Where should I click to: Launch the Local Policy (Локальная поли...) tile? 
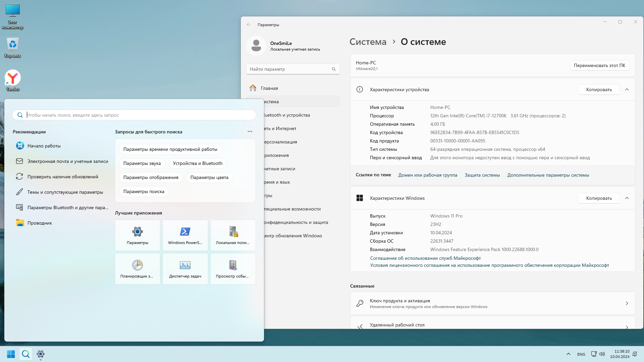pyautogui.click(x=233, y=235)
